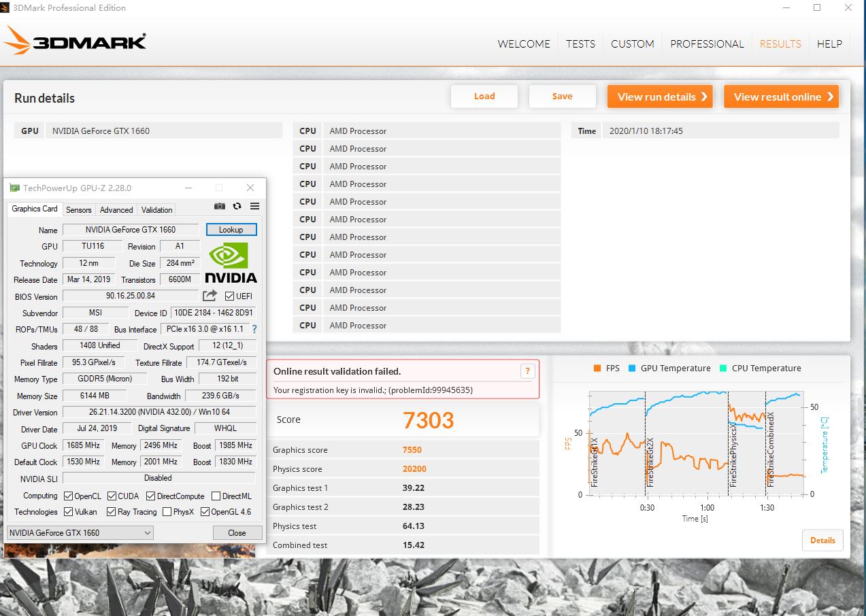Viewport: 866px width, 616px height.
Task: Toggle the CUDA checkbox
Action: pyautogui.click(x=111, y=496)
